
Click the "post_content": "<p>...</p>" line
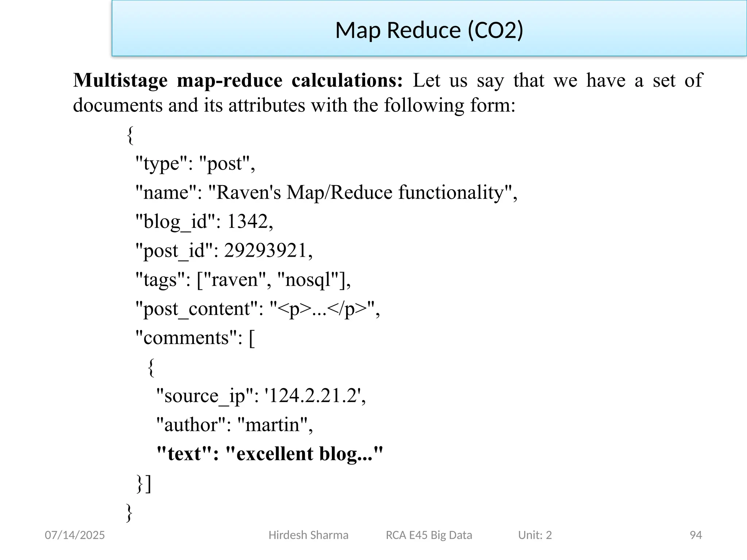(x=258, y=309)
